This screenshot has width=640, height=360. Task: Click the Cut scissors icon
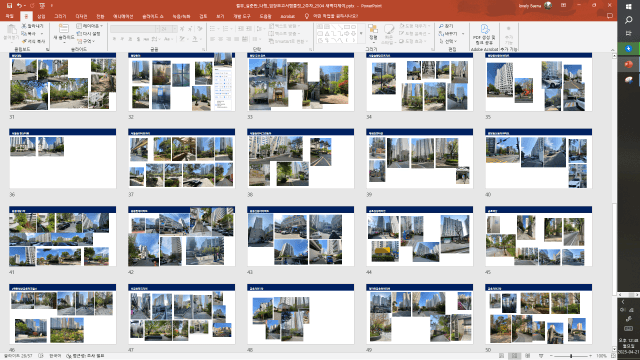click(x=24, y=26)
